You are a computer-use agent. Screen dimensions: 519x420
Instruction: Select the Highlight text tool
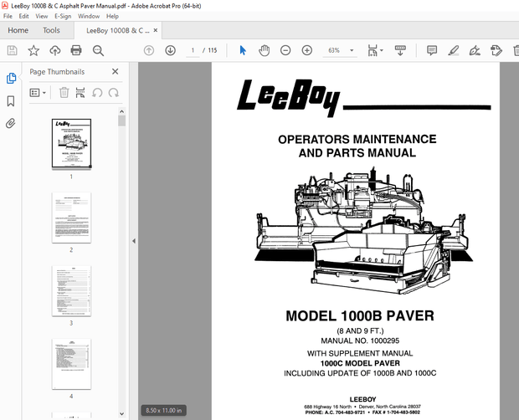point(453,50)
